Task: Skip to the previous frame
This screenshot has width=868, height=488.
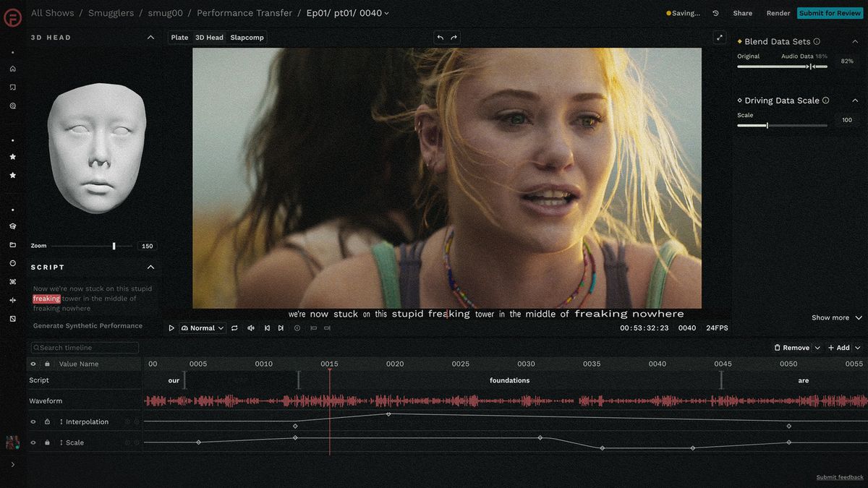Action: pyautogui.click(x=267, y=328)
